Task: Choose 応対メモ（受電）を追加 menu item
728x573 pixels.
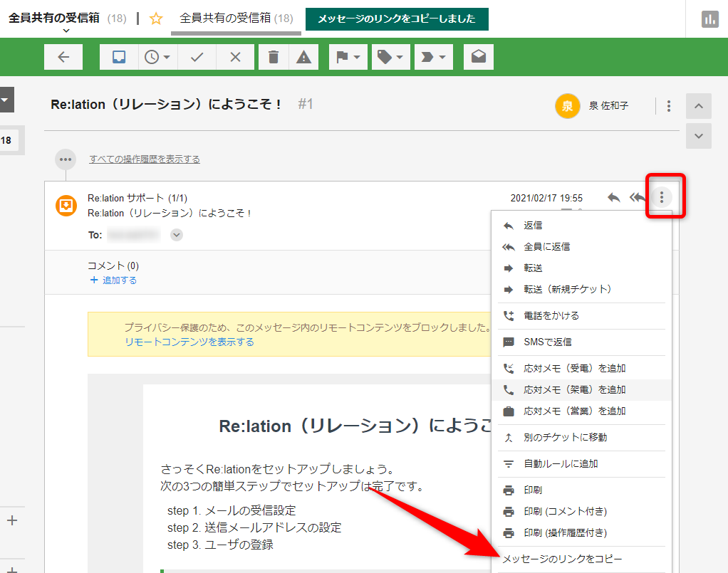Action: pyautogui.click(x=581, y=369)
